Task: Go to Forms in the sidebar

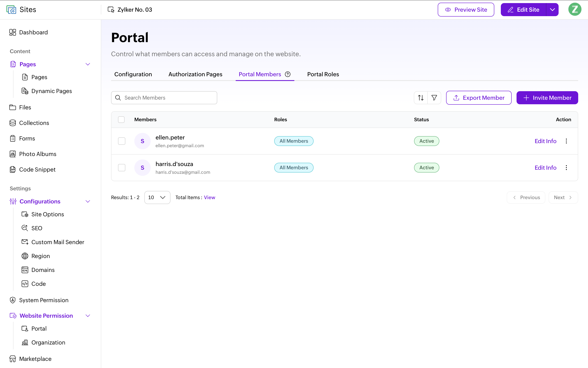Action: point(22,138)
